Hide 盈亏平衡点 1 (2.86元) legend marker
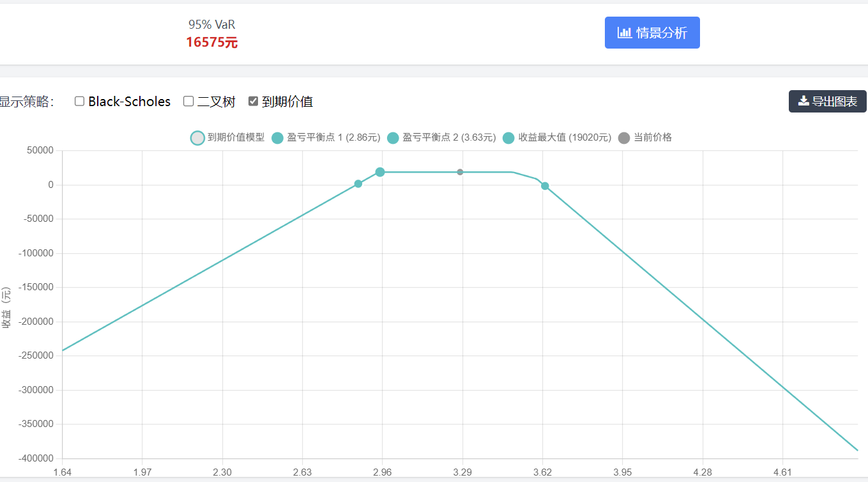Viewport: 868px width, 482px height. tap(277, 137)
